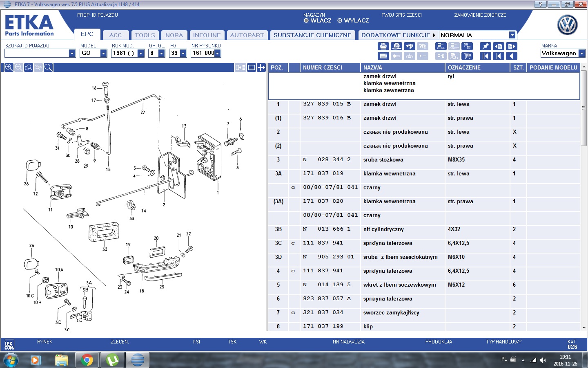Image resolution: width=588 pixels, height=368 pixels.
Task: Open the SZUKAJ ID POJAZDU dropdown
Action: point(72,53)
